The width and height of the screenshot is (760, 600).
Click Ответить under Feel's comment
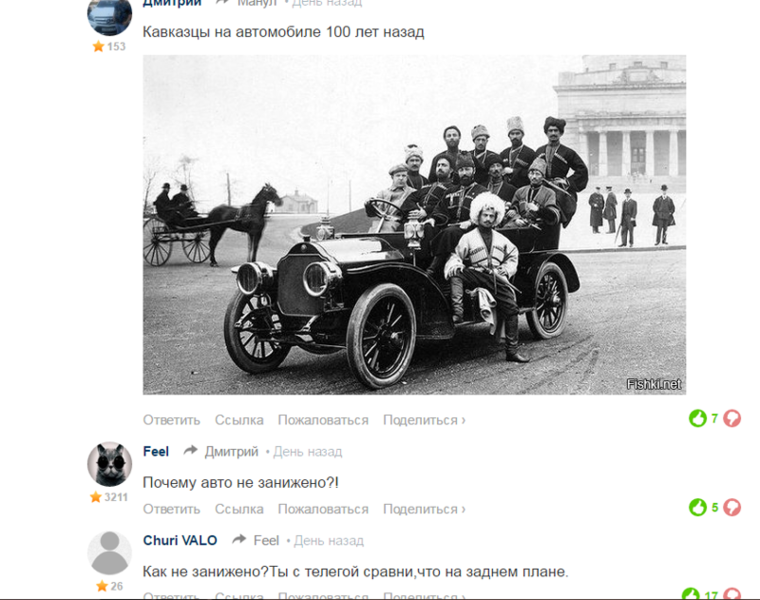pos(171,509)
